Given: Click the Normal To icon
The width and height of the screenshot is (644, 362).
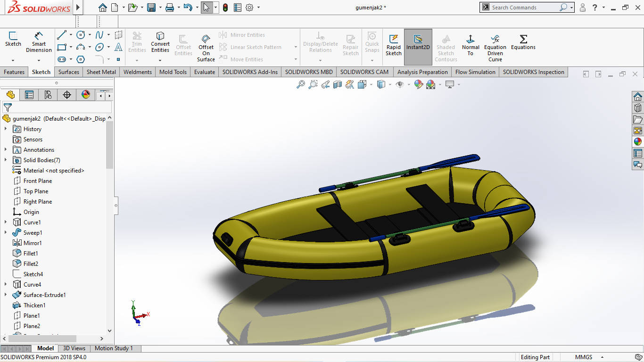Looking at the screenshot, I should coord(471,45).
